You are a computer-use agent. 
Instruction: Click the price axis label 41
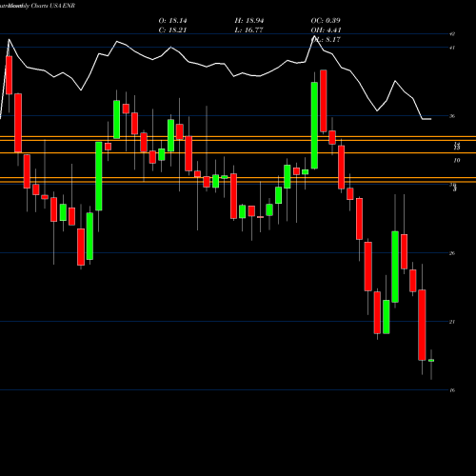tap(452, 48)
